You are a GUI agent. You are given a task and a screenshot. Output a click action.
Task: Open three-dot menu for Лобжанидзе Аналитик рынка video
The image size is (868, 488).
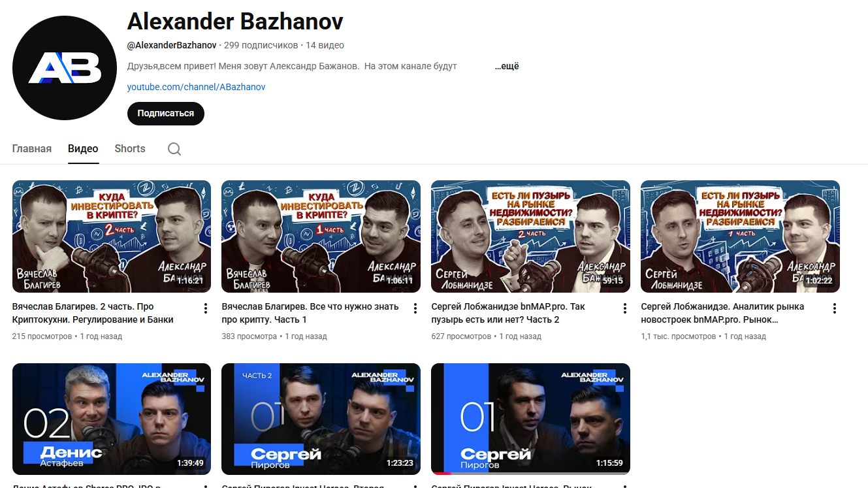835,308
